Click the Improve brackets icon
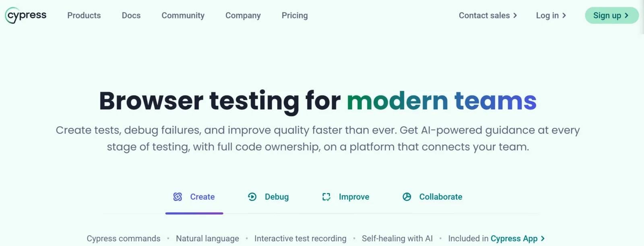644x246 pixels. [x=326, y=197]
